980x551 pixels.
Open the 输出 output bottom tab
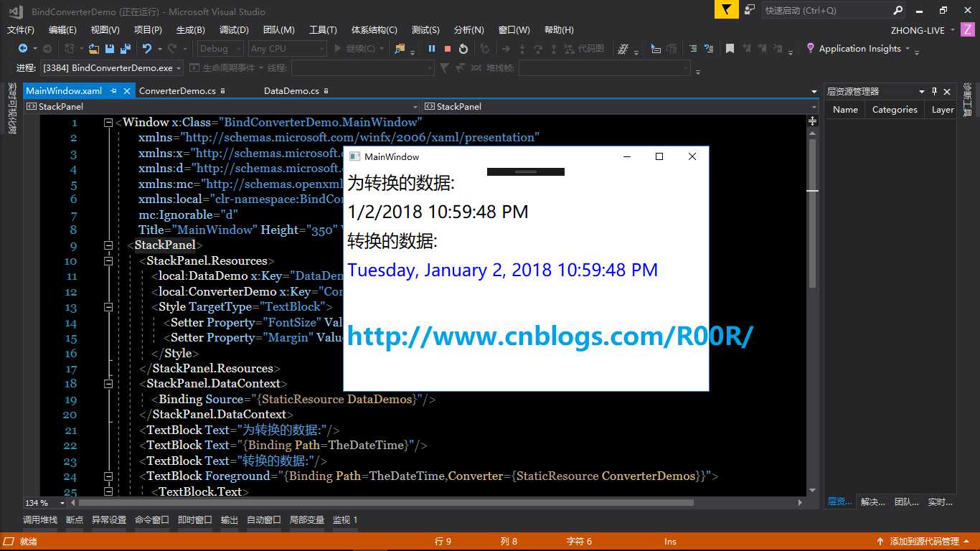click(x=230, y=520)
